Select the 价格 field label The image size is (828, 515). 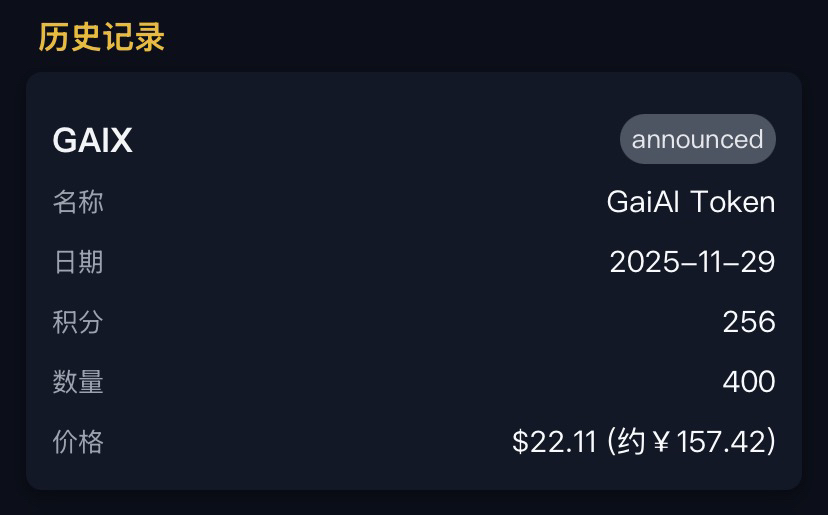click(78, 442)
